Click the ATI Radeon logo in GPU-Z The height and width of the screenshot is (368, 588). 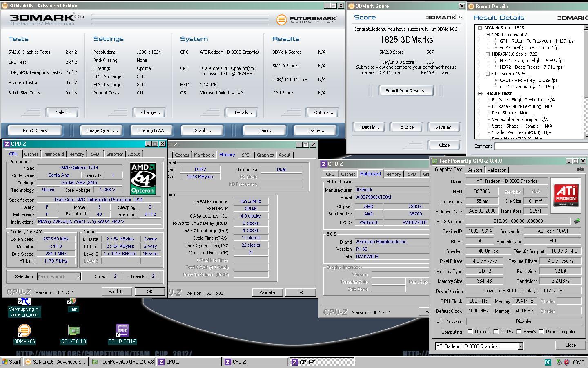click(566, 195)
